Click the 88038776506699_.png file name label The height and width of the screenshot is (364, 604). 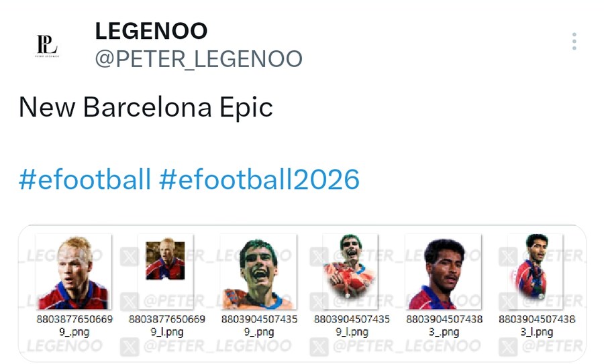click(74, 325)
